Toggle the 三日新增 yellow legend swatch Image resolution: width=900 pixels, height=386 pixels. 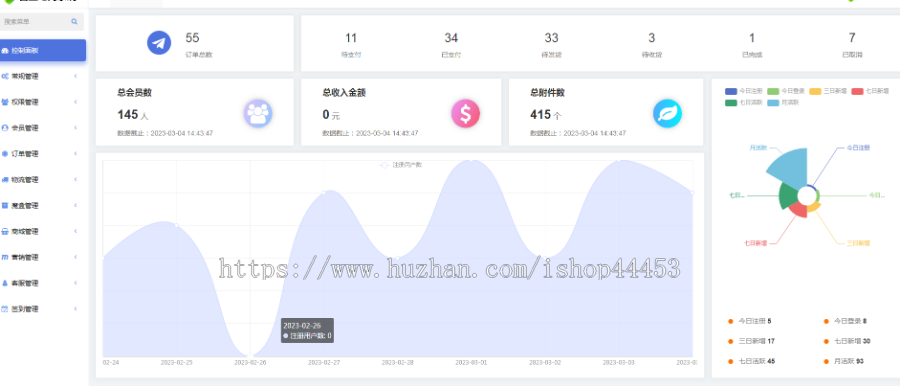point(816,91)
